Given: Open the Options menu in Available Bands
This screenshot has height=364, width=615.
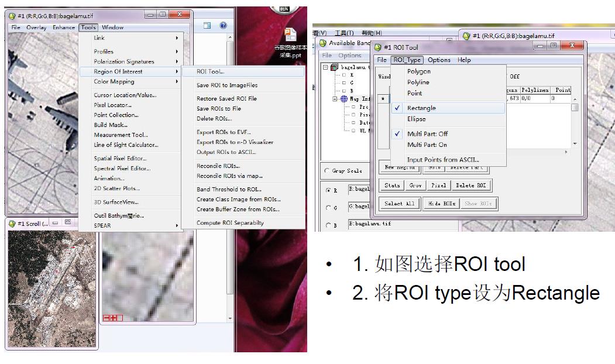Looking at the screenshot, I should tap(349, 56).
